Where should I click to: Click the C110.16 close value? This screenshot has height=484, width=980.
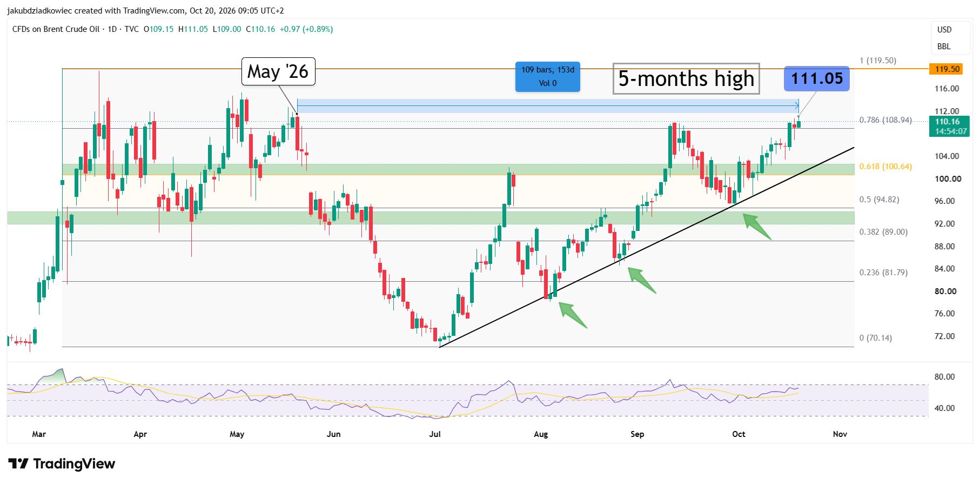(260, 29)
